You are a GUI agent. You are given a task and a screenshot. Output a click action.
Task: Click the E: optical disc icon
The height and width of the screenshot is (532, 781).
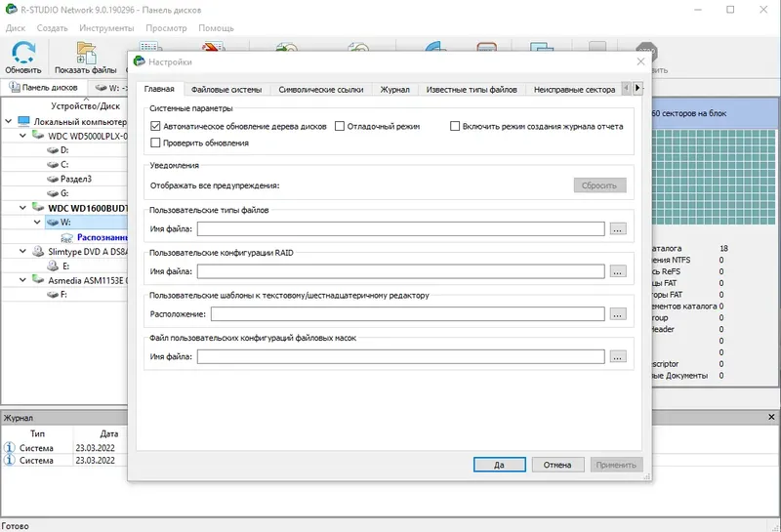[53, 266]
